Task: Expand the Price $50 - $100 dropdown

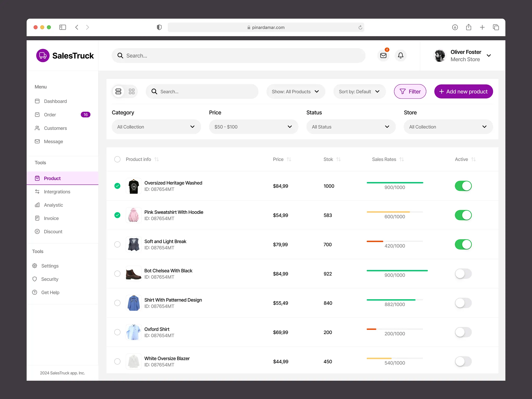Action: point(253,127)
